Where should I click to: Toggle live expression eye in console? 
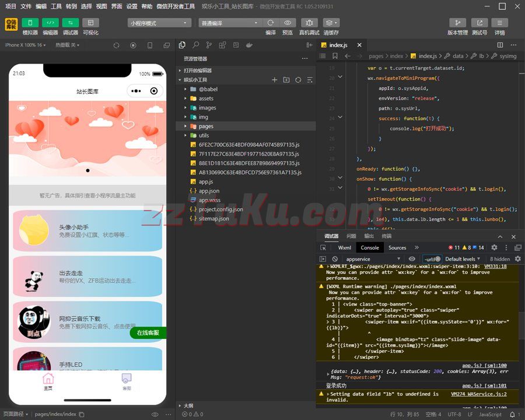(412, 259)
